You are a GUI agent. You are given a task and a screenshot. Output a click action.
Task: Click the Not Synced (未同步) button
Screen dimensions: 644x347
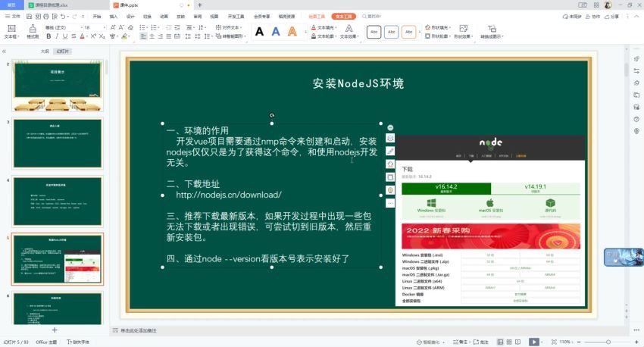pyautogui.click(x=572, y=17)
